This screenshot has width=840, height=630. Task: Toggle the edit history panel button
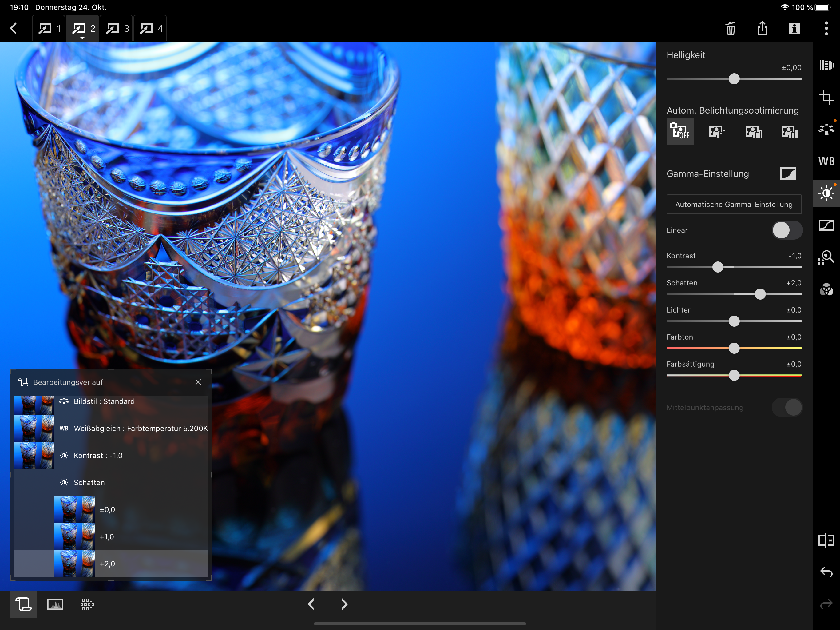click(x=23, y=604)
